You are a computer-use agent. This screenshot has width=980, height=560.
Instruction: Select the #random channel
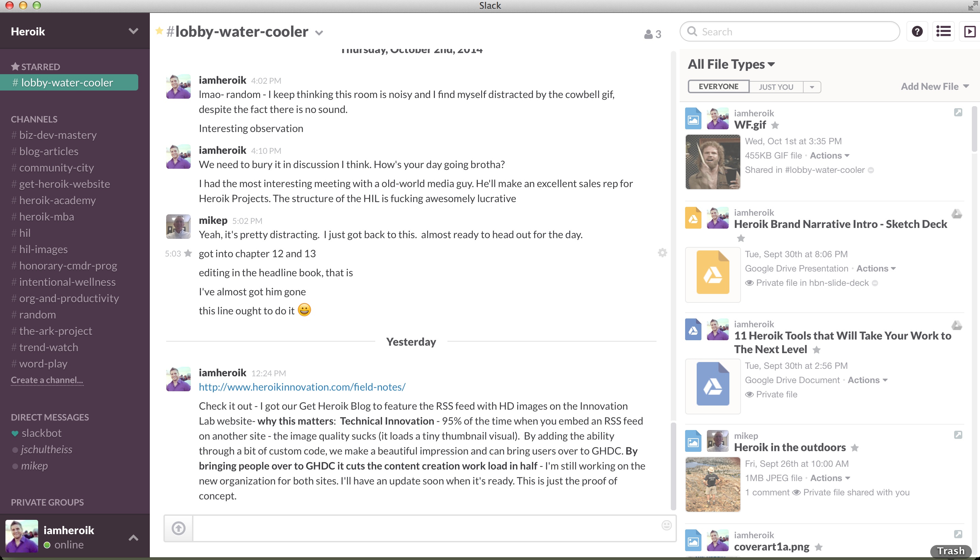click(x=37, y=314)
